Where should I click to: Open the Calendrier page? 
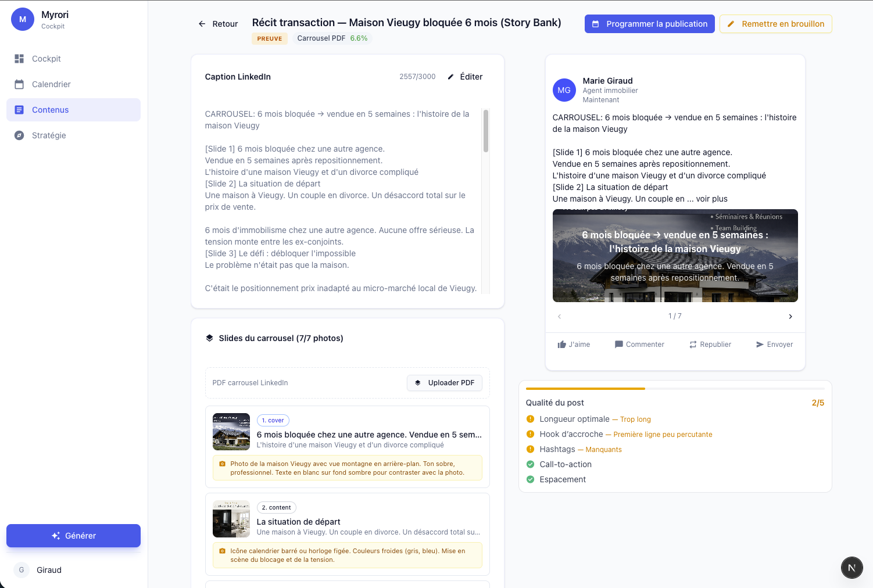click(51, 84)
